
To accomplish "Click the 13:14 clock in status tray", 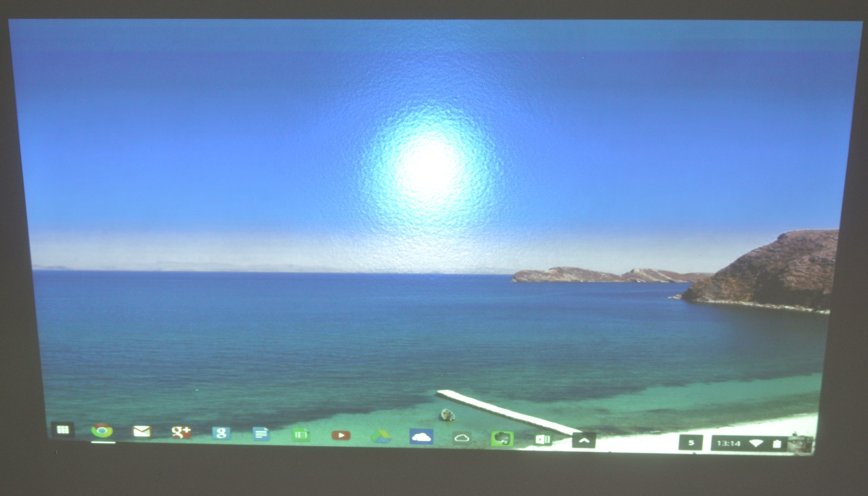I will [728, 444].
